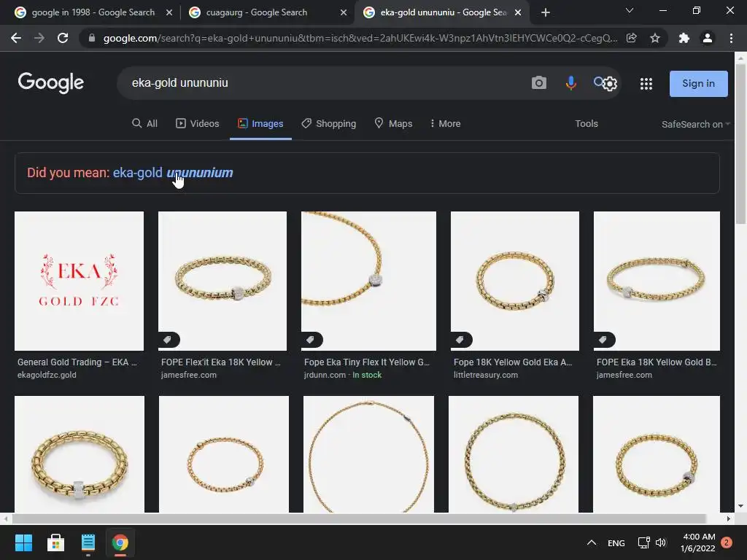Launch Microsoft Store from the taskbar
The height and width of the screenshot is (560, 747).
(x=55, y=542)
